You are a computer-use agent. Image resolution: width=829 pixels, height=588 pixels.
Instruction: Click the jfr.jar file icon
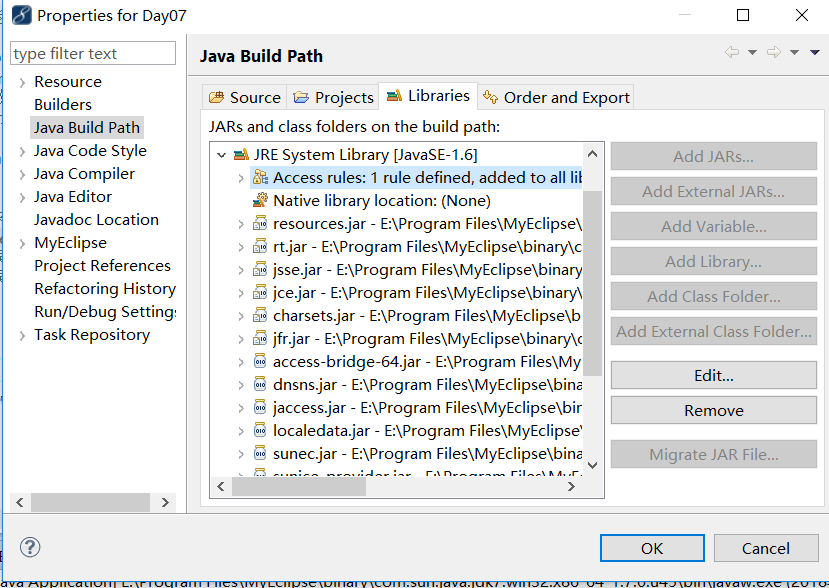(260, 338)
